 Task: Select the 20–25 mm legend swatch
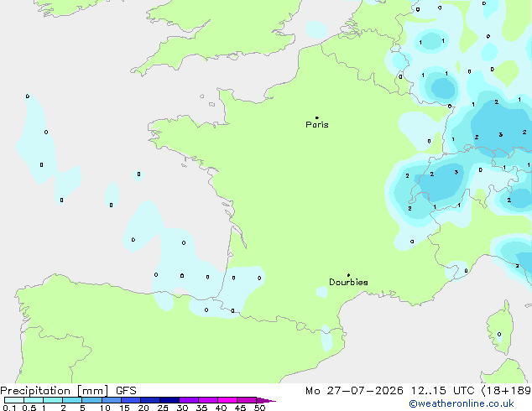click(149, 400)
